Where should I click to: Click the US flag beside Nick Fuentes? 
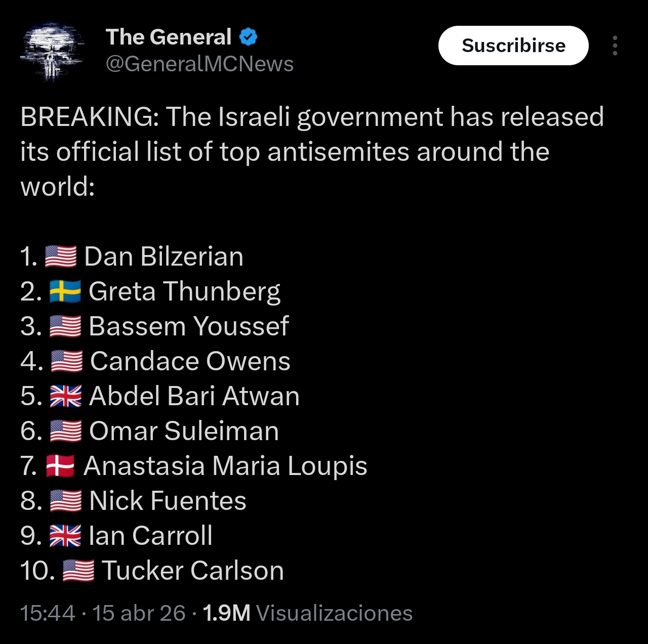66,501
